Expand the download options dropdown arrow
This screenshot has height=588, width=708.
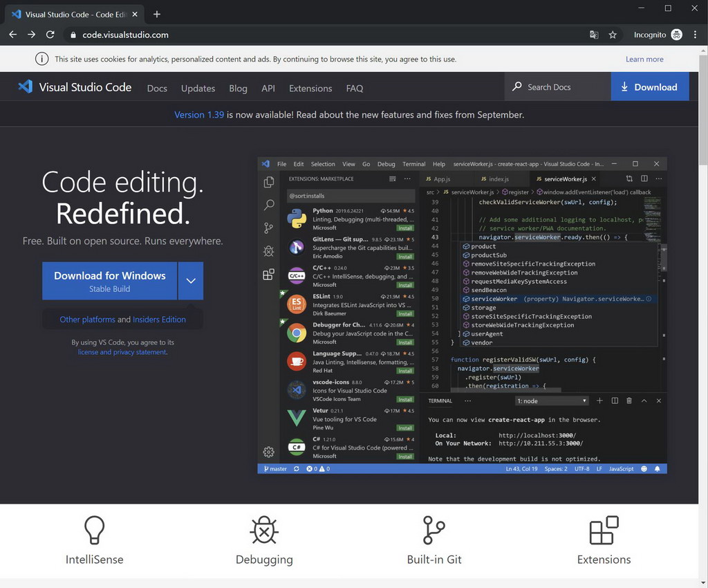[191, 280]
